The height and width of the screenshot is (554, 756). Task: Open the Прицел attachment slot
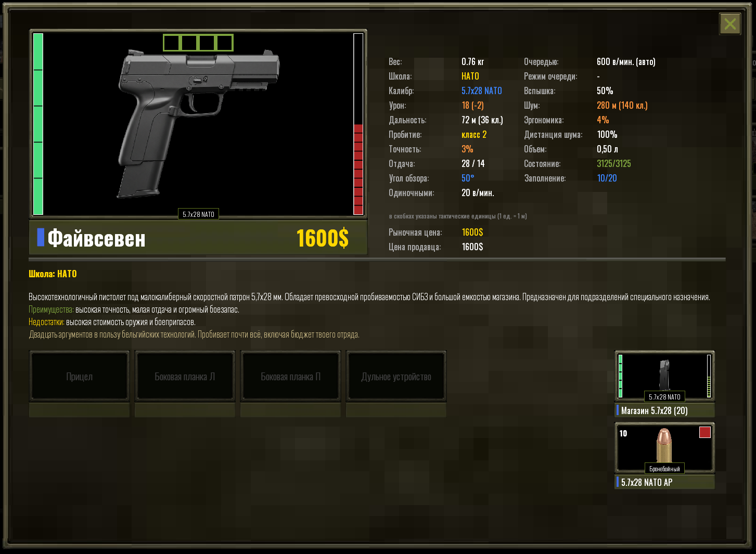[79, 377]
